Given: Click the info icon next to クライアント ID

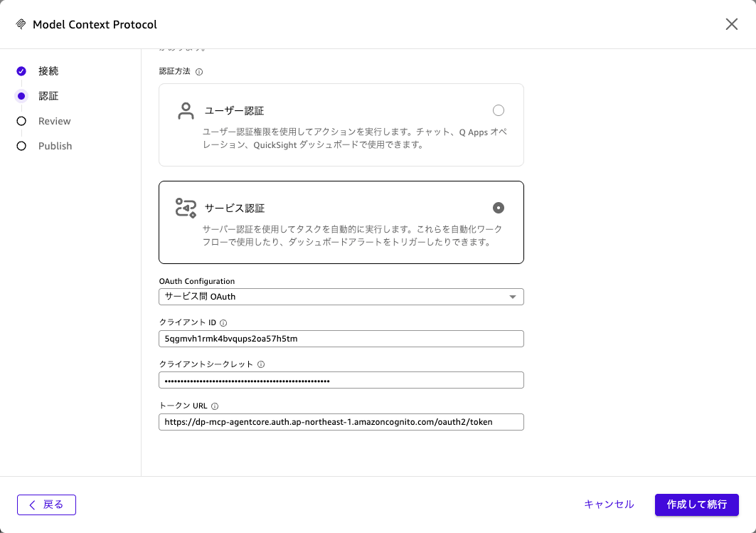Looking at the screenshot, I should pyautogui.click(x=223, y=322).
